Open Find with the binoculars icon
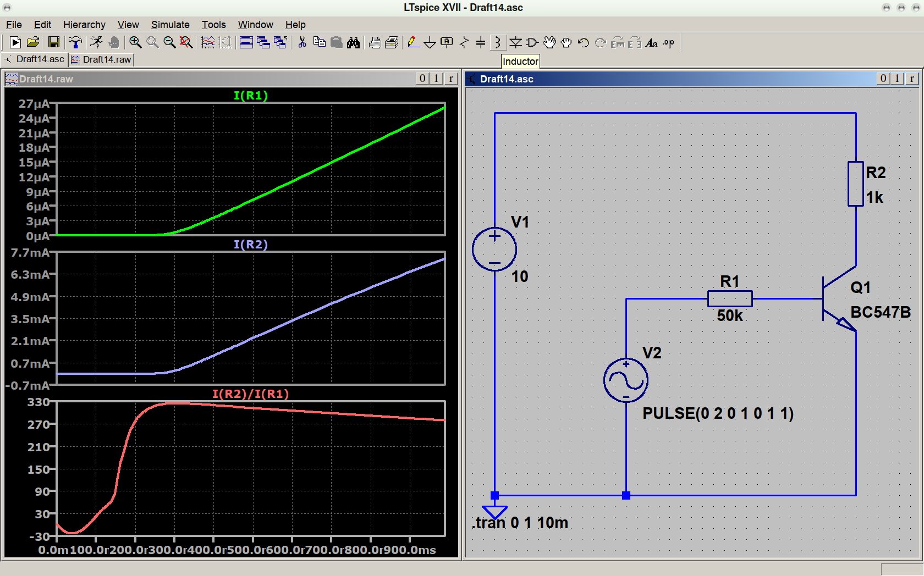Viewport: 924px width, 576px height. pyautogui.click(x=353, y=42)
